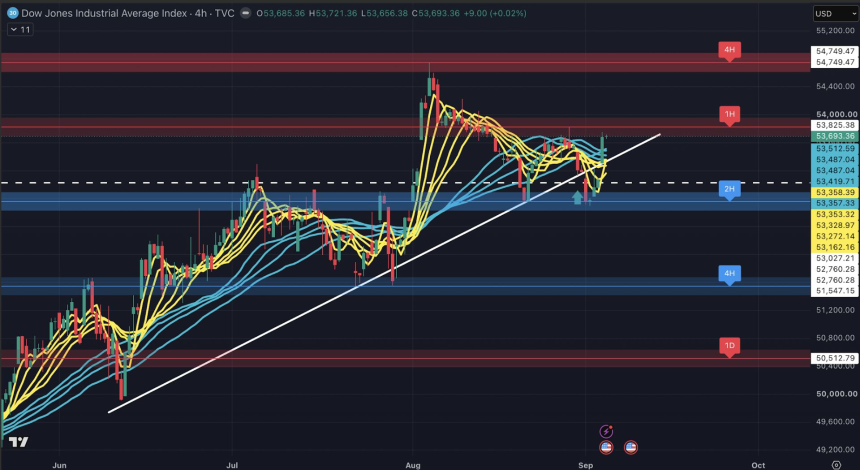Viewport: 860px width, 470px height.
Task: Click the yellow price tag 53,353.32
Action: click(x=835, y=214)
